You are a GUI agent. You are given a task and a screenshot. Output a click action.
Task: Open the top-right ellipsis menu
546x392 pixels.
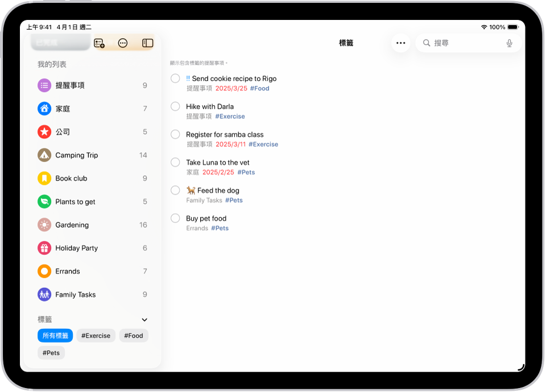point(401,43)
